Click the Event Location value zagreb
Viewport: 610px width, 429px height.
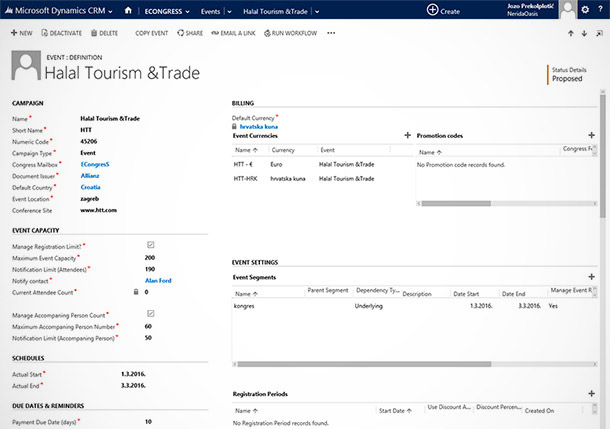click(89, 199)
